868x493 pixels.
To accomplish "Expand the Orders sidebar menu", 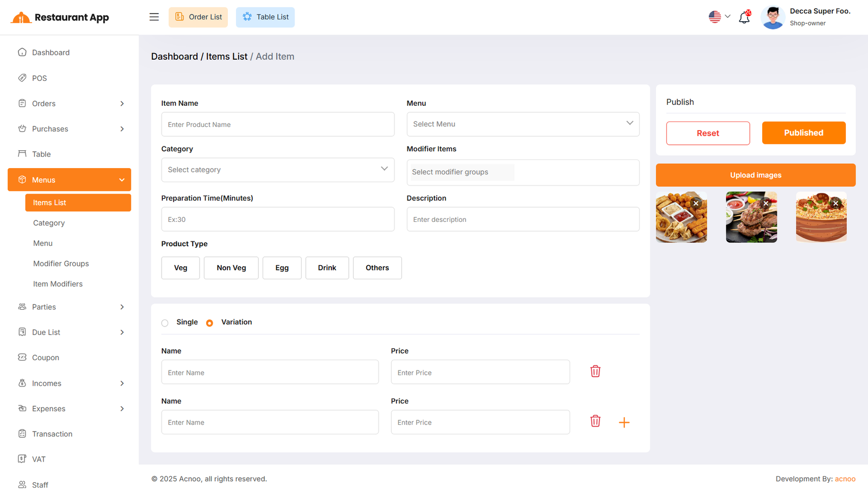I will (69, 104).
